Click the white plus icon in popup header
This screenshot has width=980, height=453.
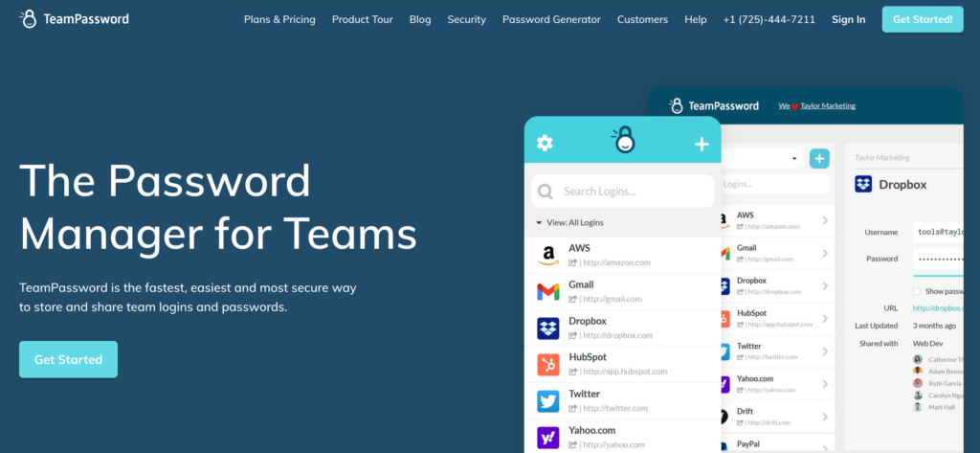point(702,144)
